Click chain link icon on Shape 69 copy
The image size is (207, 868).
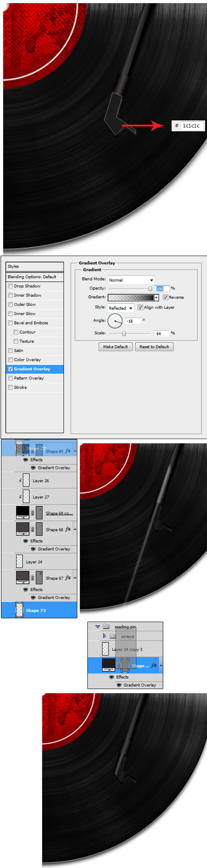click(32, 513)
